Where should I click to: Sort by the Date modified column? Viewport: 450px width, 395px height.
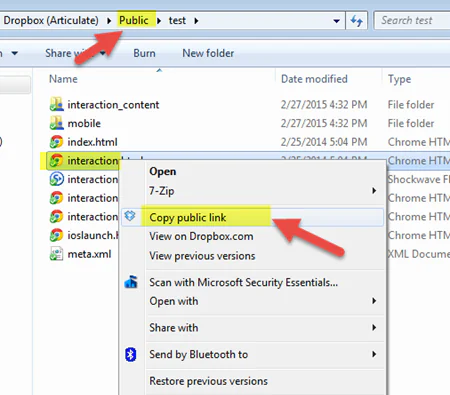pos(314,79)
